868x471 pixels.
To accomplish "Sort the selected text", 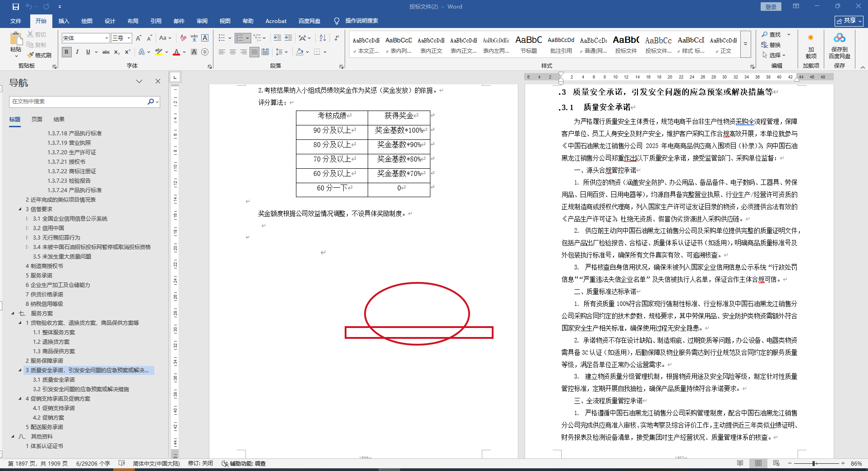I will point(323,38).
